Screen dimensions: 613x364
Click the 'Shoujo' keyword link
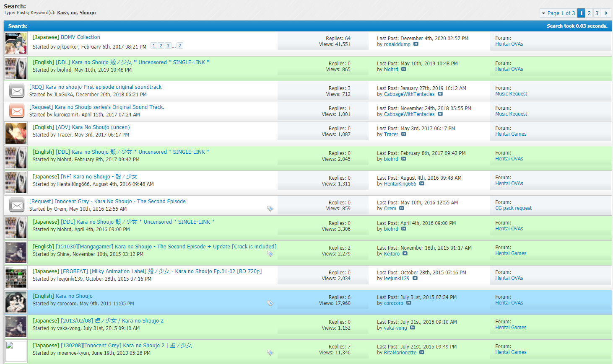point(88,13)
